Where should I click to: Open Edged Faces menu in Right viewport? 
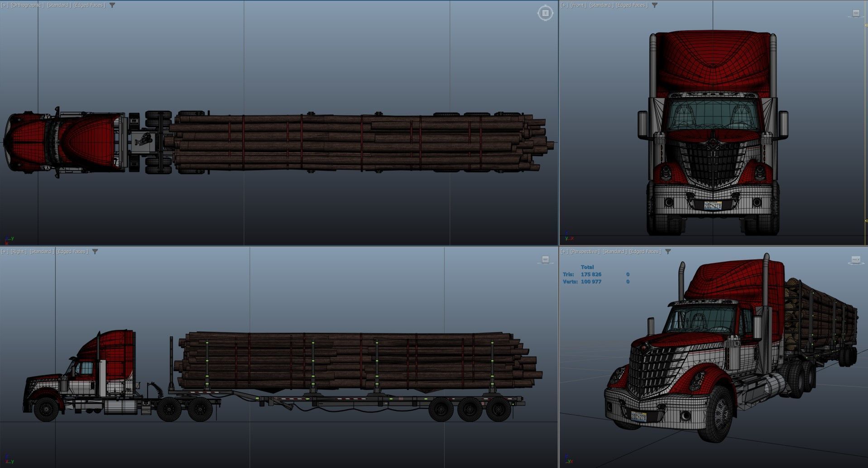pos(72,252)
